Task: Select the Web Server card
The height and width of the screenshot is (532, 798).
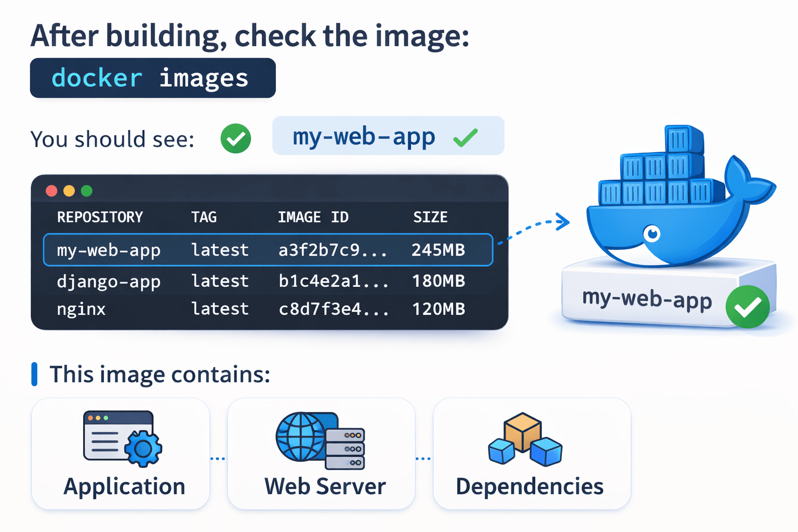Action: point(321,454)
